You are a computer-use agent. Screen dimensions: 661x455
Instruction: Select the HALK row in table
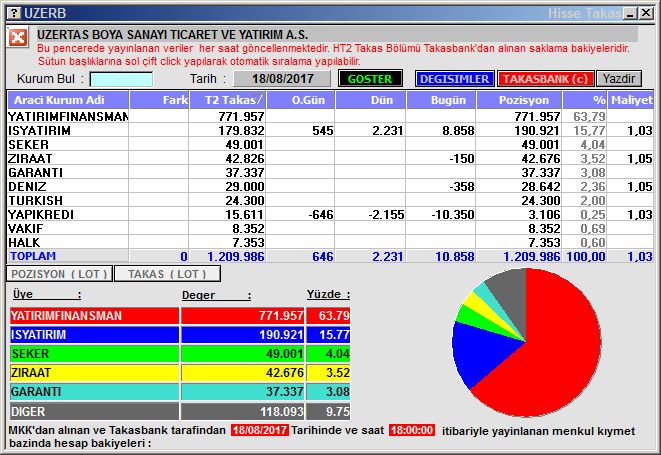(x=330, y=242)
